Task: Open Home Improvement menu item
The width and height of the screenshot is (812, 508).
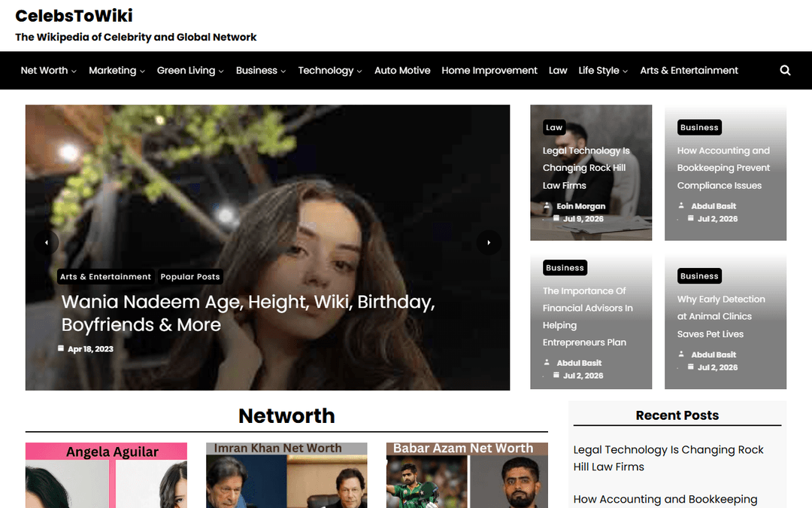Action: pos(489,70)
